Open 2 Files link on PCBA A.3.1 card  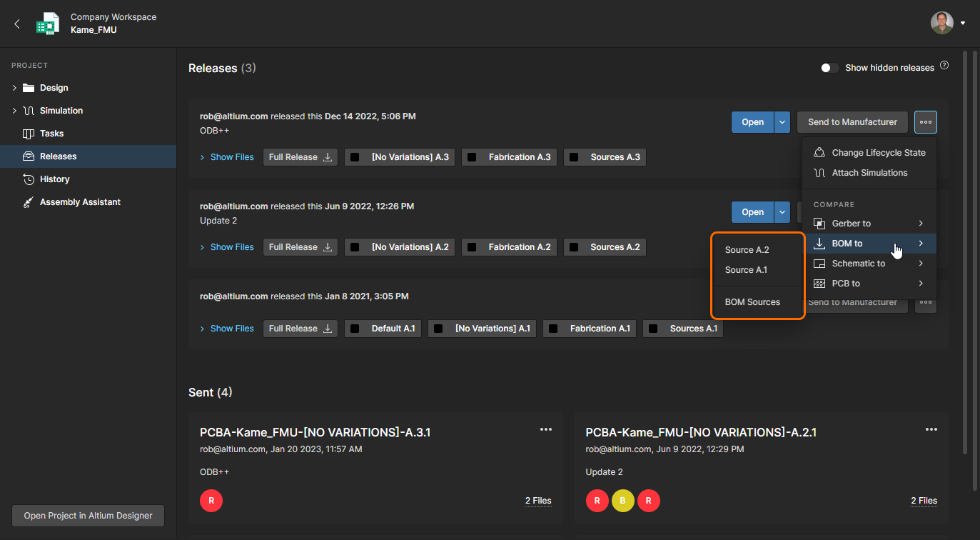(x=538, y=501)
